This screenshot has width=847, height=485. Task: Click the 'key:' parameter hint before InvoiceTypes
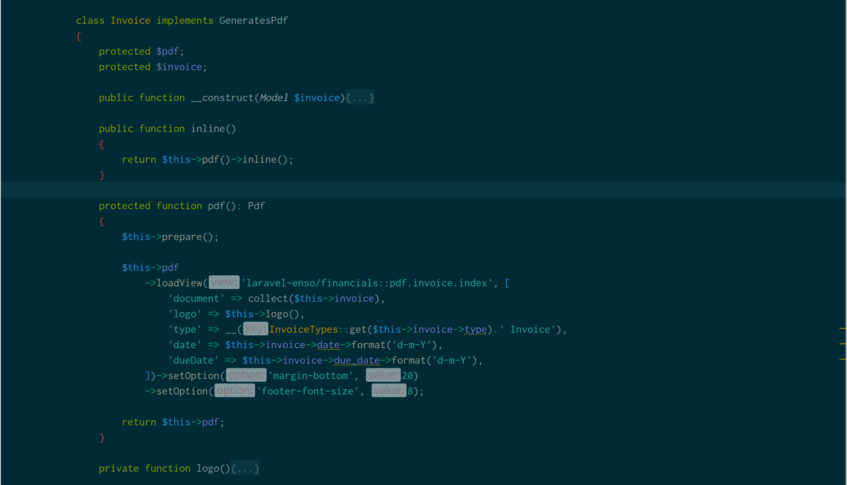click(x=256, y=329)
